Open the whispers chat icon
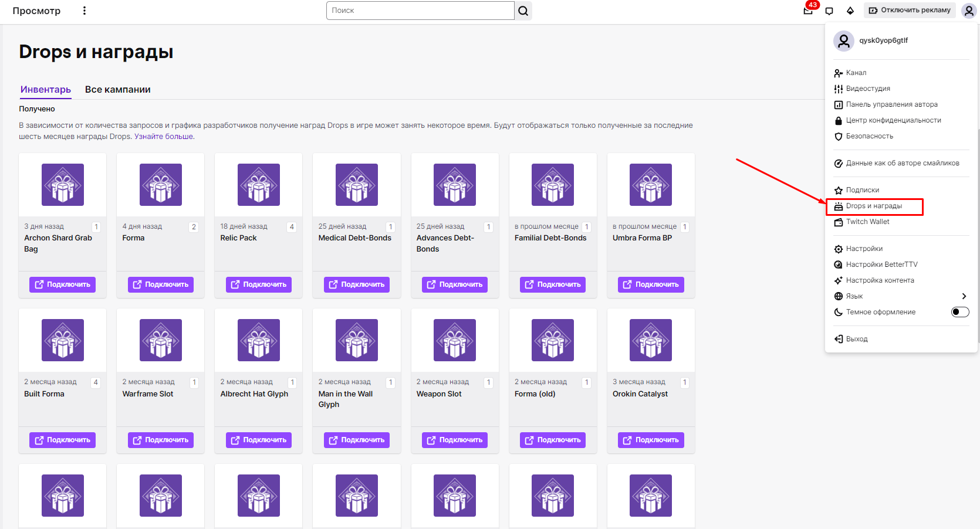Viewport: 980px width, 529px height. click(829, 11)
